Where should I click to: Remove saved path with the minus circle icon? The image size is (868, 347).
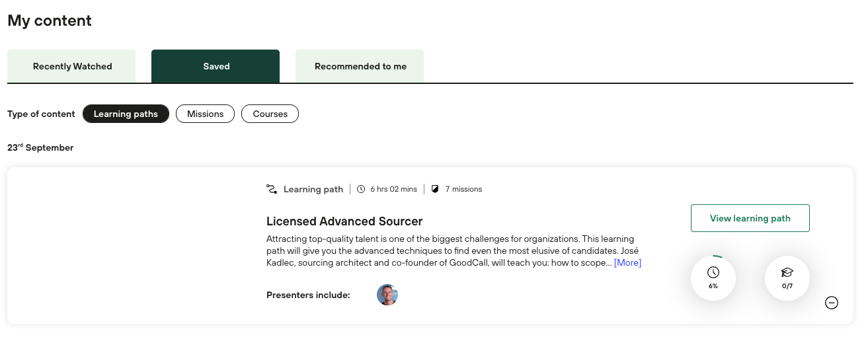(x=832, y=303)
